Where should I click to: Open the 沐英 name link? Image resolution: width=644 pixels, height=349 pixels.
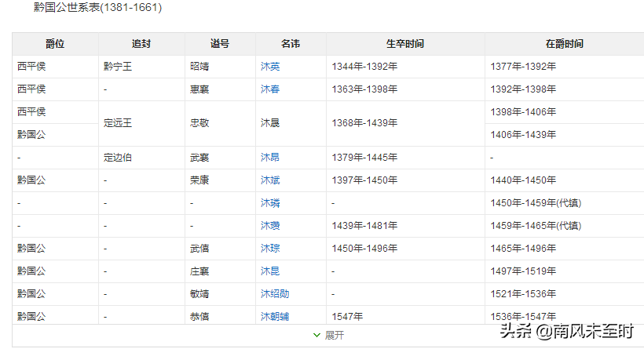tap(270, 67)
